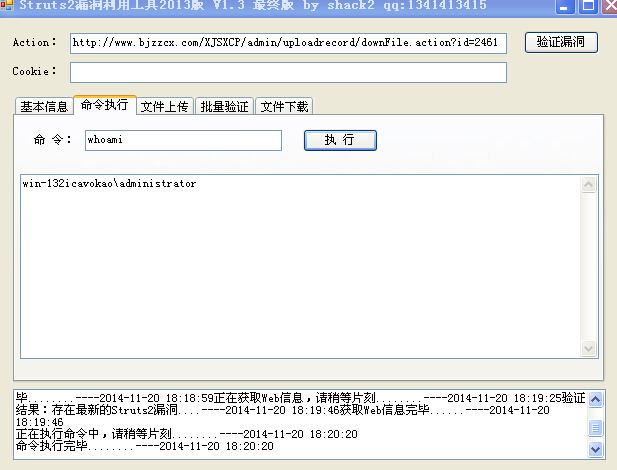Maximize the Struts2 tool window

pyautogui.click(x=588, y=6)
